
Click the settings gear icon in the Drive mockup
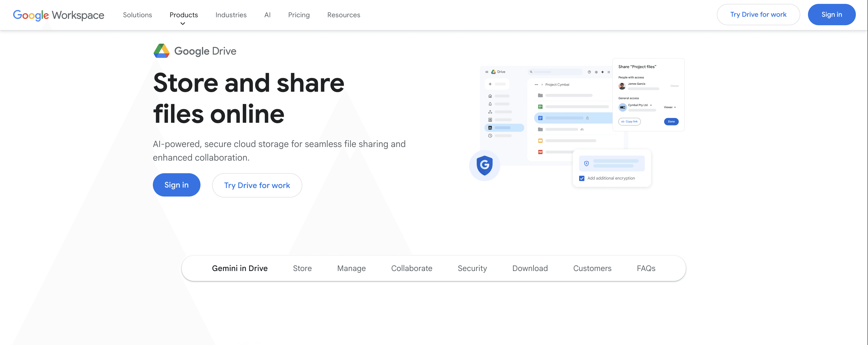click(596, 72)
